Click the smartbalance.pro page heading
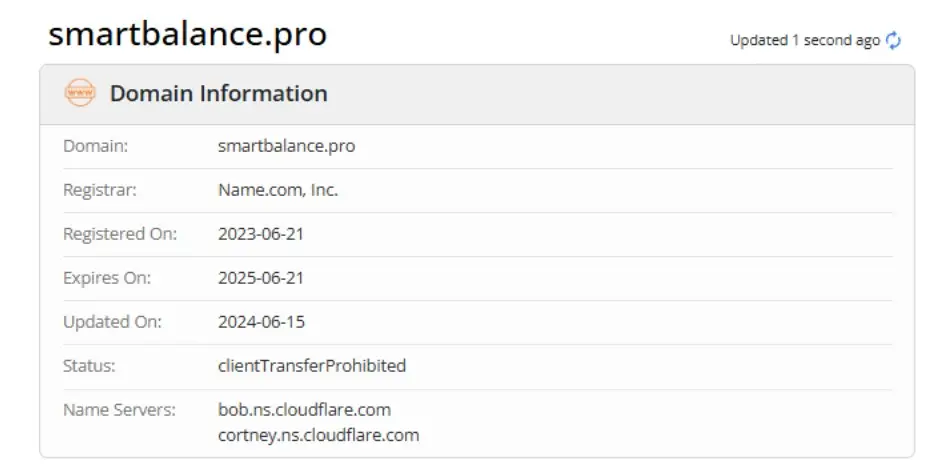Image resolution: width=952 pixels, height=475 pixels. click(187, 35)
